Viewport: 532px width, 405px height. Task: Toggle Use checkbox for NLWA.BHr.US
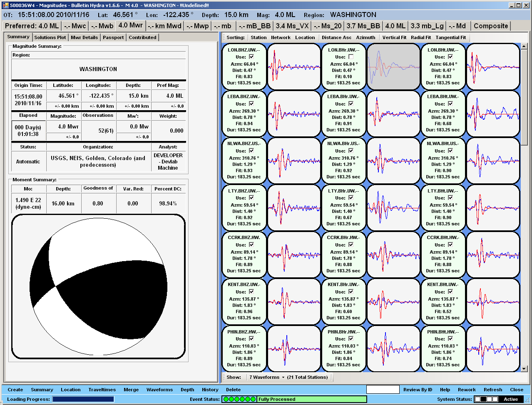(x=351, y=151)
